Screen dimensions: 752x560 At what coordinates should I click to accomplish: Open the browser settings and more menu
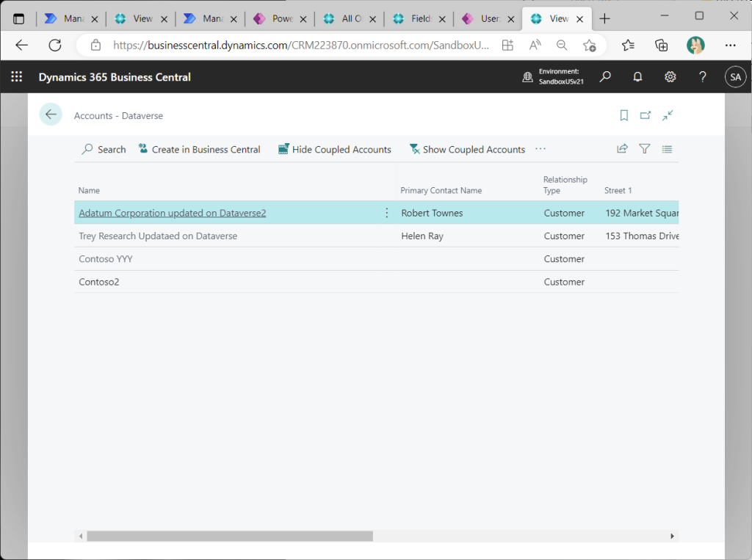pyautogui.click(x=731, y=45)
